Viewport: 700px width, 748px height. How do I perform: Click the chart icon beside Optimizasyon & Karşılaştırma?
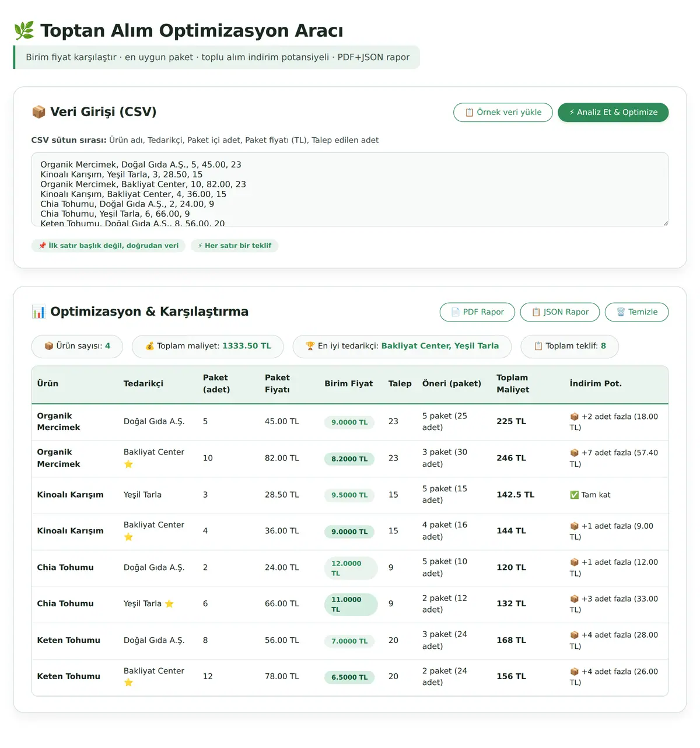coord(38,312)
